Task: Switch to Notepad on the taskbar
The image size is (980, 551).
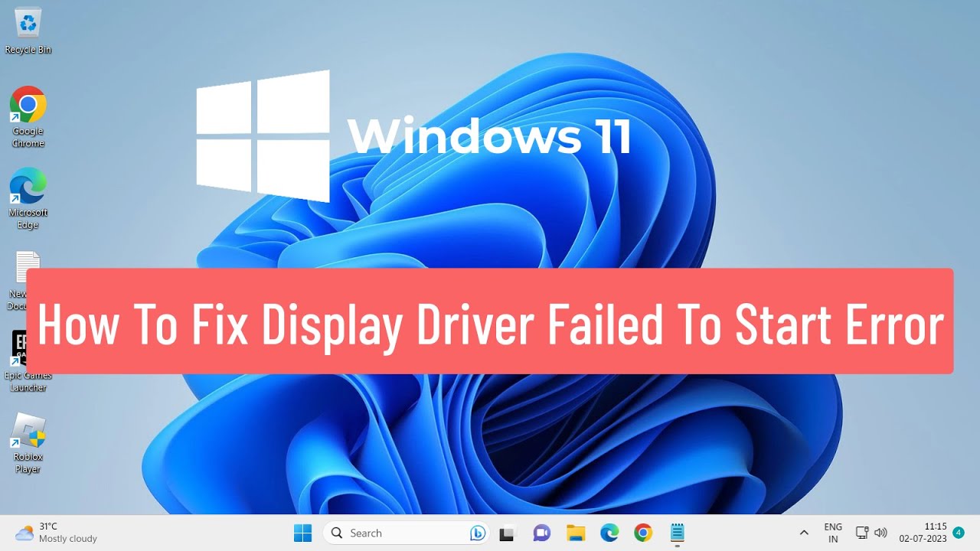Action: point(677,533)
